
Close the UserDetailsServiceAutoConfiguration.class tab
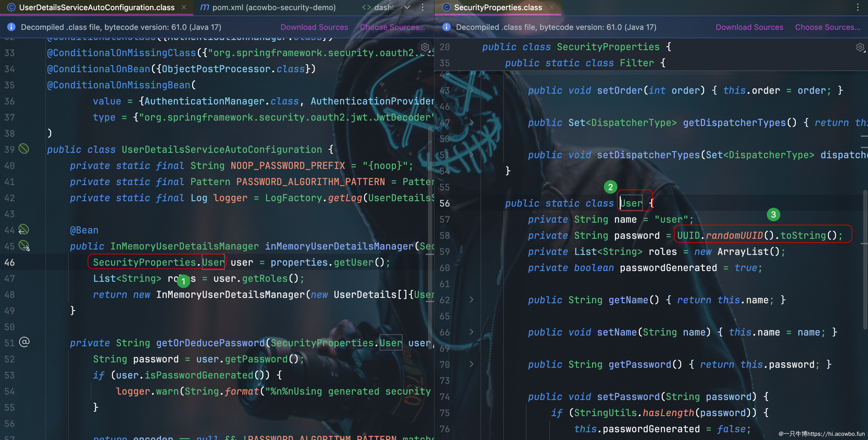click(x=184, y=7)
